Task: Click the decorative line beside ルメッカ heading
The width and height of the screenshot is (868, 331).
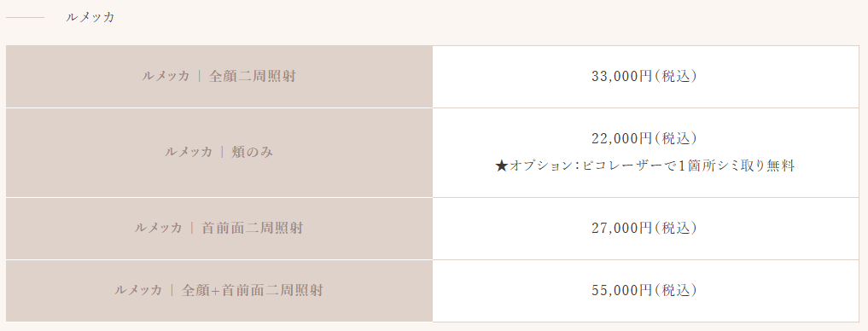Action: pyautogui.click(x=25, y=18)
